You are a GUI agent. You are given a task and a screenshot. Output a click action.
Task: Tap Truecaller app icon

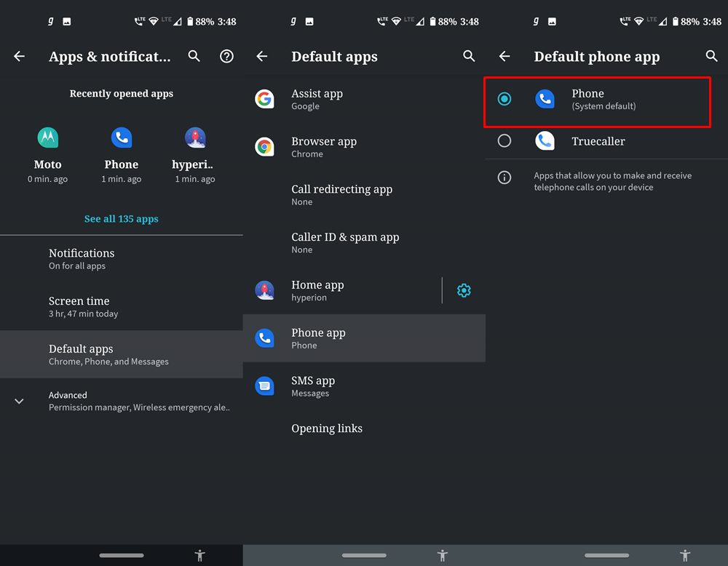pos(545,140)
